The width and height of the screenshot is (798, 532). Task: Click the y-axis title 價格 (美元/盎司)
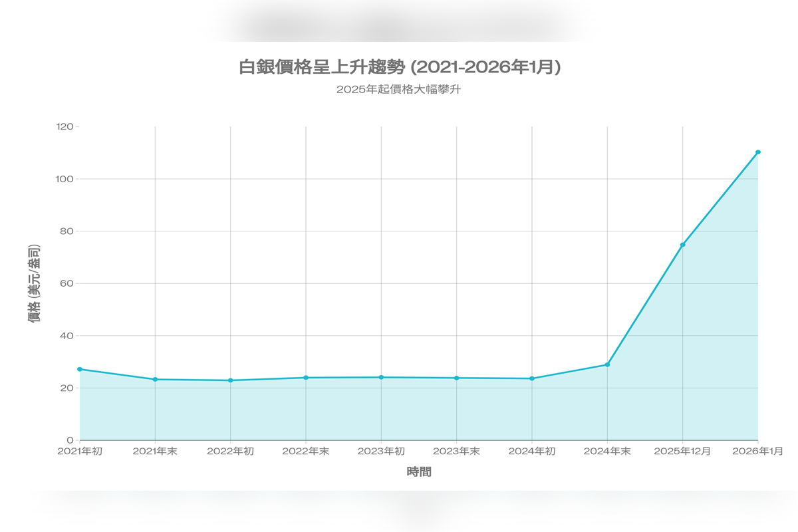[35, 283]
